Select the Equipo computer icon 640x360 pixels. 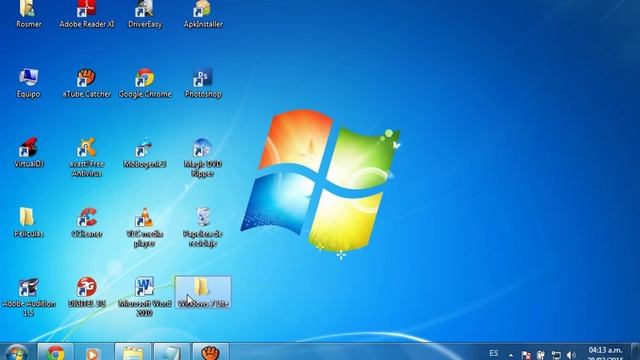tap(28, 83)
